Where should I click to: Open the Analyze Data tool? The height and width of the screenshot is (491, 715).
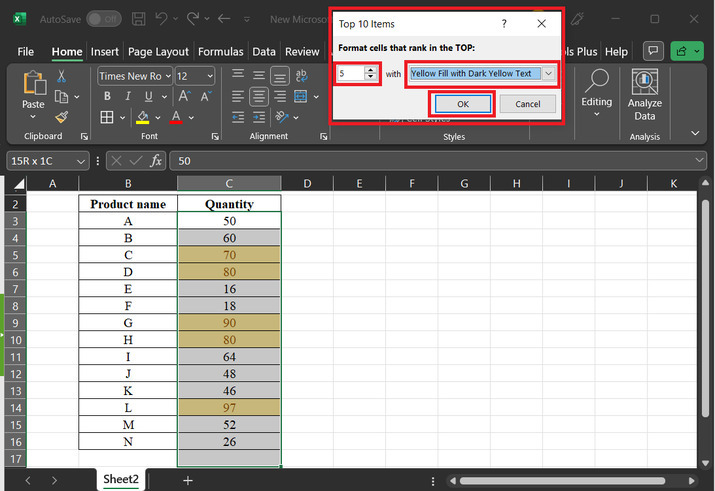(x=644, y=95)
